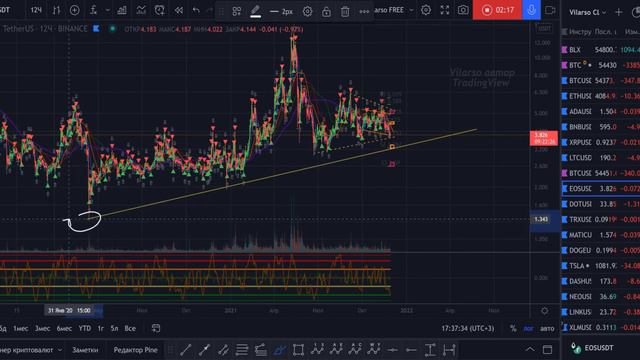Open the Vilarso watchlist name dropdown

pyautogui.click(x=588, y=12)
